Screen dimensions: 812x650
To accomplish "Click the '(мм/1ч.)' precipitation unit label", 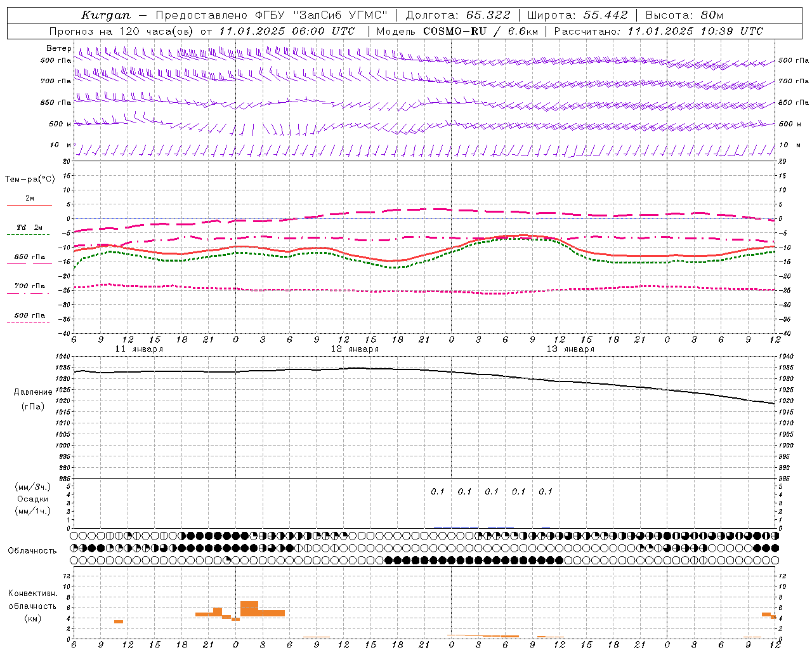I will pos(33,511).
